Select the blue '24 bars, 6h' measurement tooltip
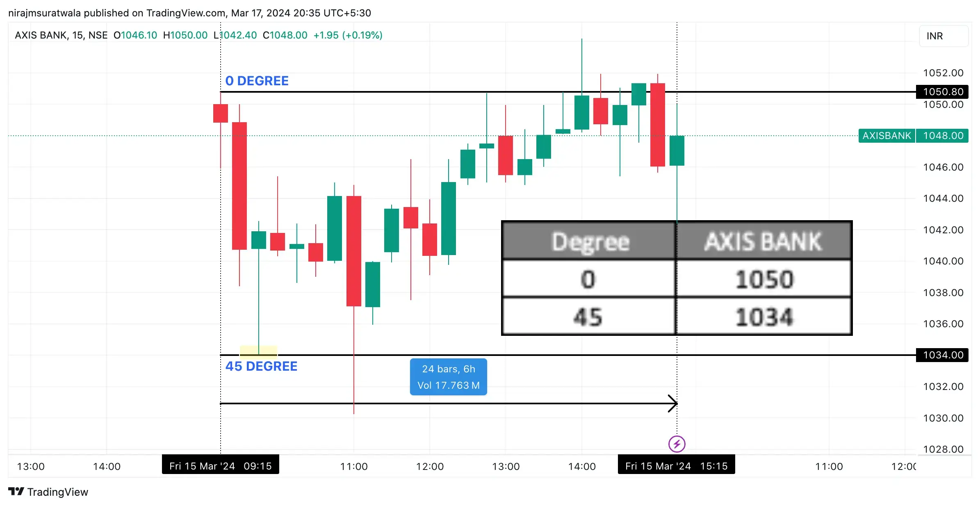Screen dimensions: 980x506 [x=448, y=376]
